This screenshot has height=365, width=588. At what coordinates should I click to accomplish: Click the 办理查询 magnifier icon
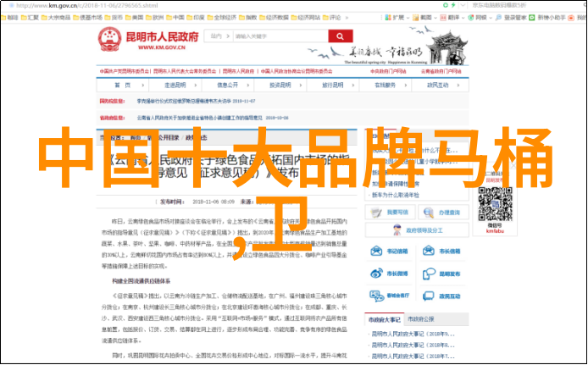[x=428, y=213]
